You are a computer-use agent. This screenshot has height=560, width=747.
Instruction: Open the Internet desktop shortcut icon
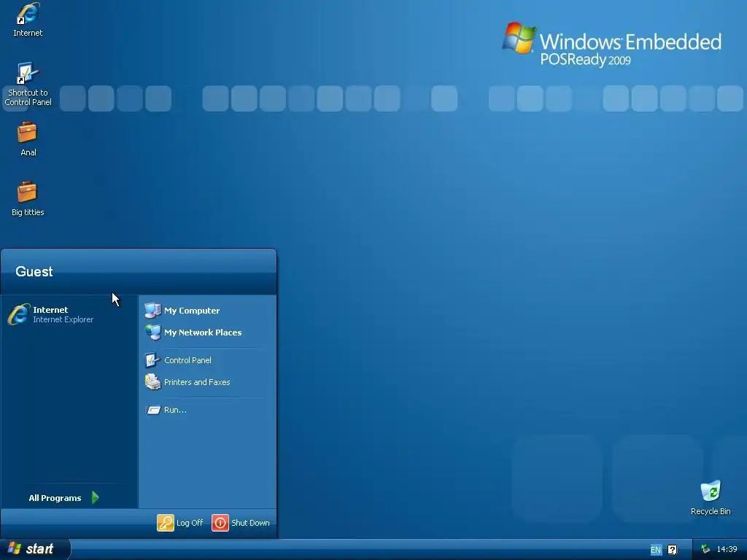click(x=28, y=20)
